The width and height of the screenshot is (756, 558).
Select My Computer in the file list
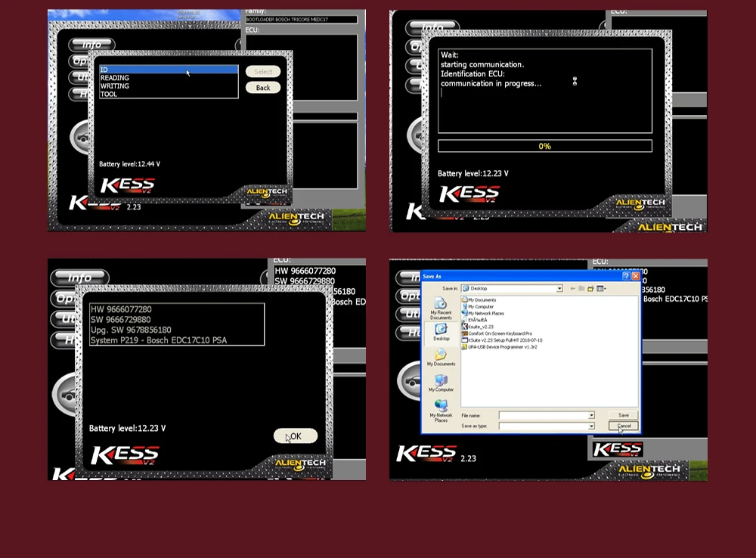pos(478,307)
